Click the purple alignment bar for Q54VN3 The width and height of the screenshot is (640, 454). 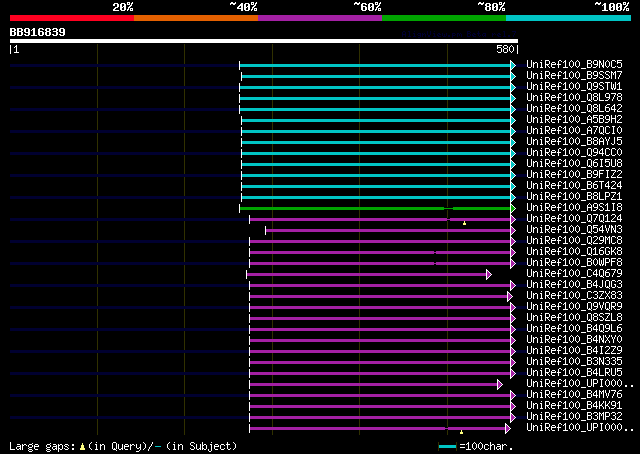point(388,231)
